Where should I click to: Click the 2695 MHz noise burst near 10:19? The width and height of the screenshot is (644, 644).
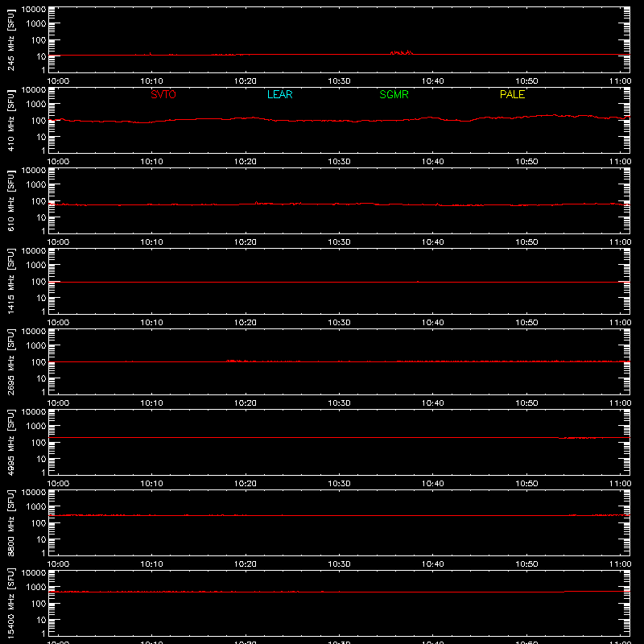tap(237, 361)
